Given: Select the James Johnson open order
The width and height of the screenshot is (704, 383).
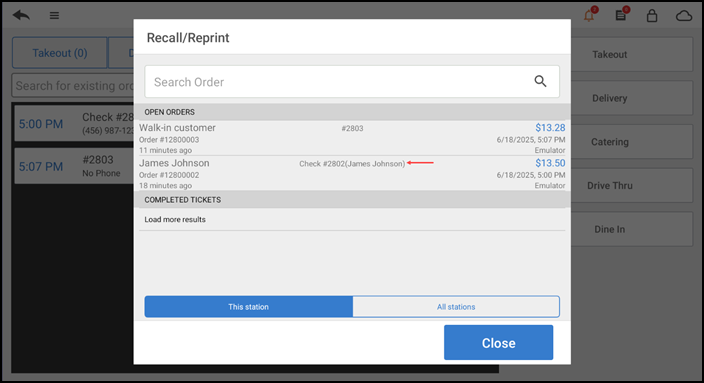Looking at the screenshot, I should click(352, 173).
